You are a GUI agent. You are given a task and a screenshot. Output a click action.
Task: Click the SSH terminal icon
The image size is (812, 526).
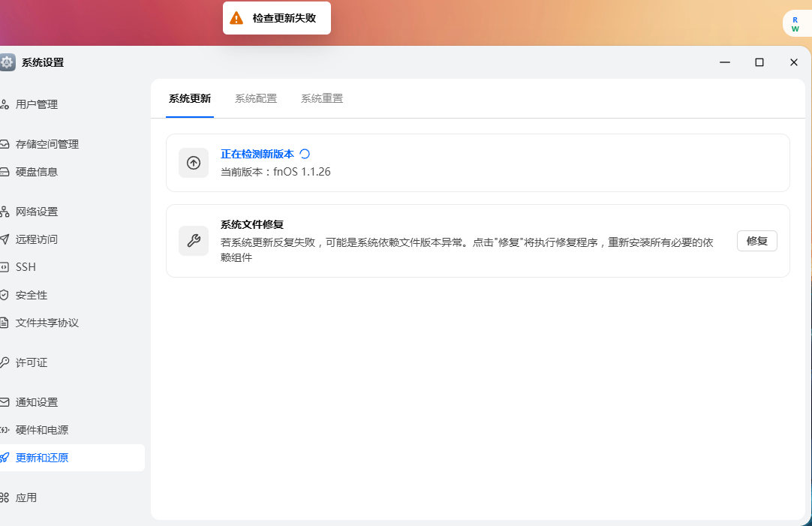point(5,267)
